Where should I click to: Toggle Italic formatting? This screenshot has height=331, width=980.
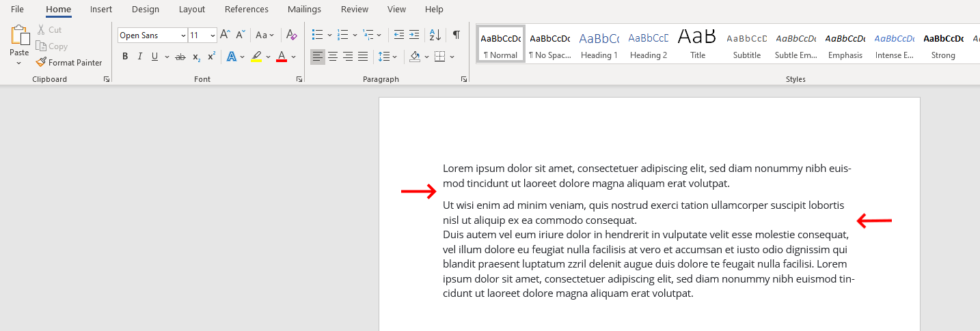pos(140,57)
